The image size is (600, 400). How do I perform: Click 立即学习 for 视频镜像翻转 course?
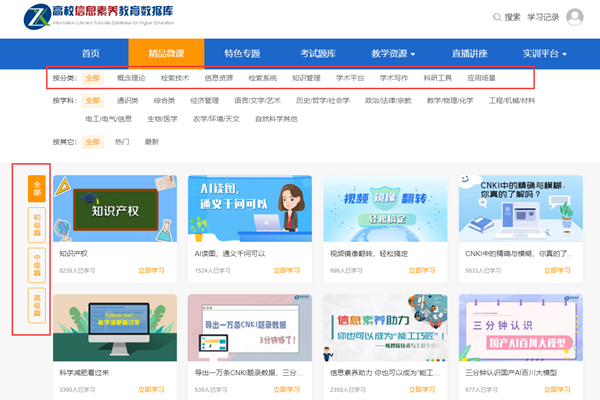pyautogui.click(x=422, y=271)
